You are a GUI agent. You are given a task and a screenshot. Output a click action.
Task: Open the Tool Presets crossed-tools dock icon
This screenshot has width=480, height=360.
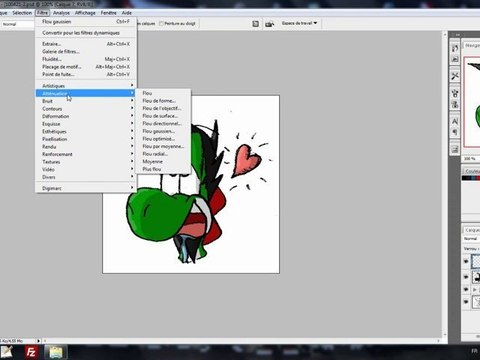(x=455, y=76)
